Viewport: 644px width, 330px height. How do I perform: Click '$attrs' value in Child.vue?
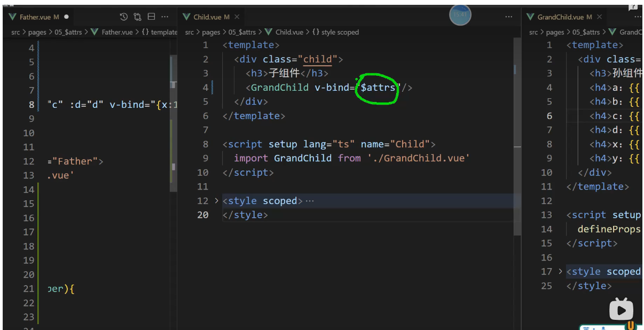click(378, 88)
